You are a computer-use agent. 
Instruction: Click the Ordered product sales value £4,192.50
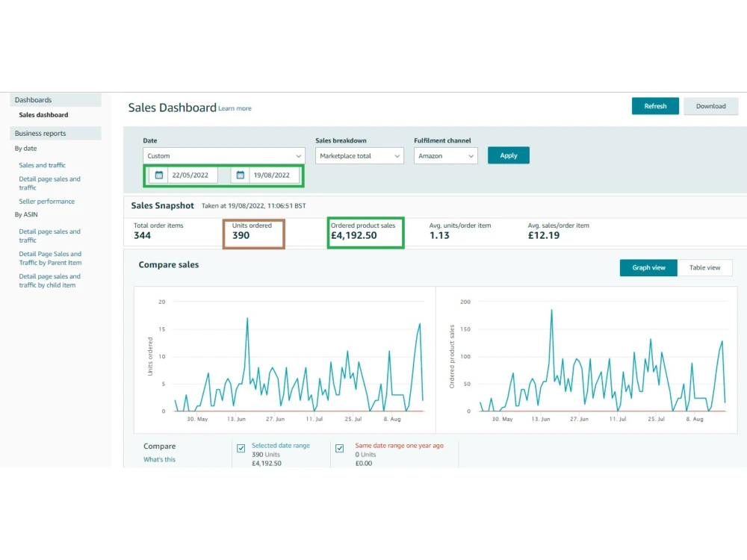click(x=354, y=235)
